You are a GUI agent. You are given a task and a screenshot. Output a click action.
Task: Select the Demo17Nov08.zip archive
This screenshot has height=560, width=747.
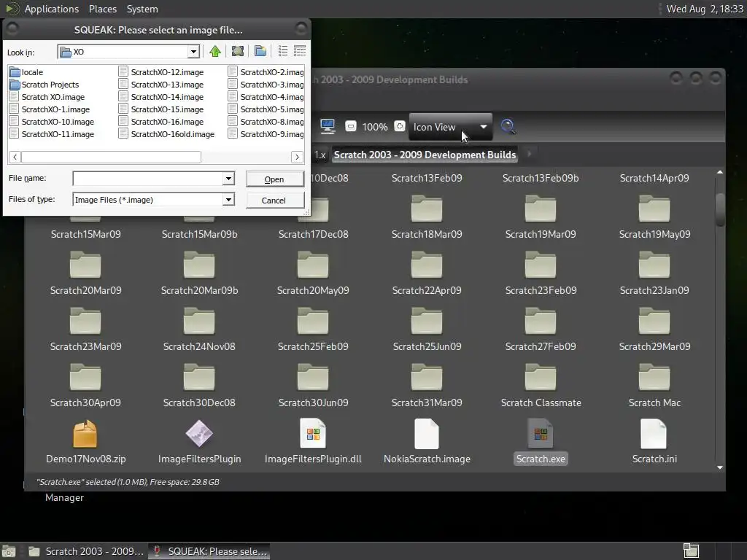click(x=86, y=442)
